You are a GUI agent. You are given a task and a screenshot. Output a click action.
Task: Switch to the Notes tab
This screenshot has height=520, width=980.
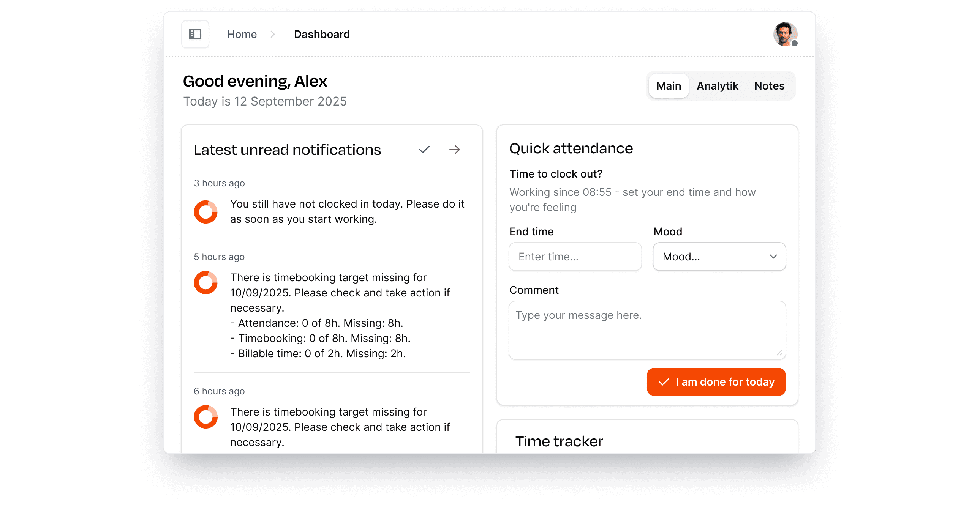tap(769, 86)
